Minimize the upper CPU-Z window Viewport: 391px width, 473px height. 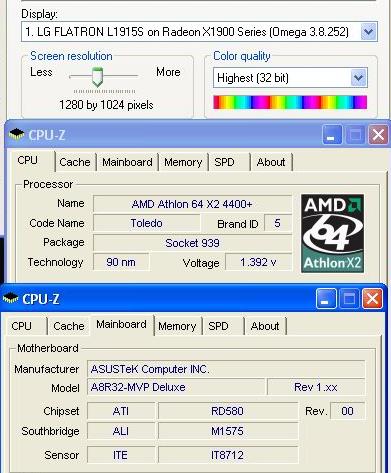pyautogui.click(x=332, y=135)
